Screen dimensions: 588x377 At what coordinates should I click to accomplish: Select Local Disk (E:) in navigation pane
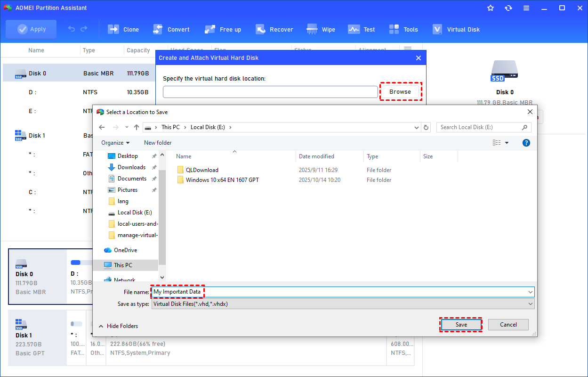click(x=135, y=213)
